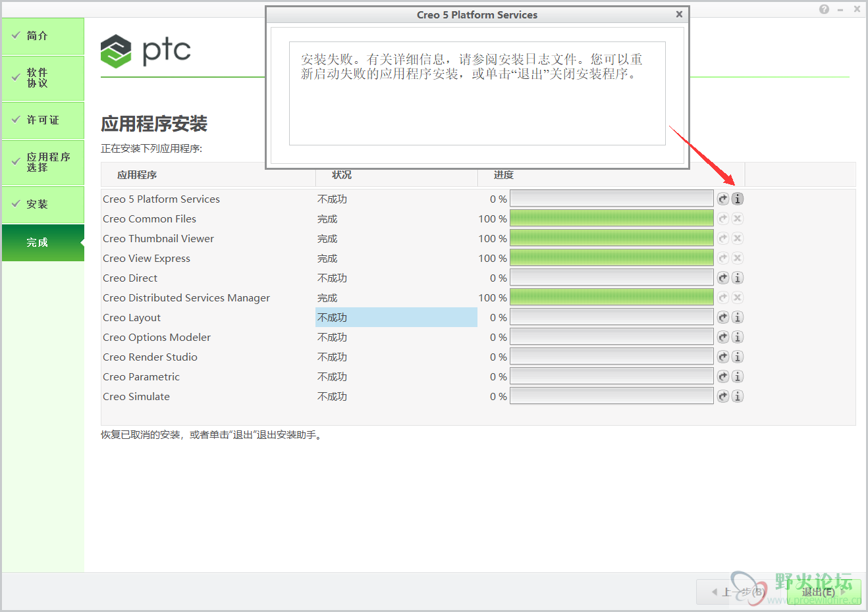Restart the Creo Layout installation
Viewport: 868px width, 612px height.
pyautogui.click(x=723, y=317)
